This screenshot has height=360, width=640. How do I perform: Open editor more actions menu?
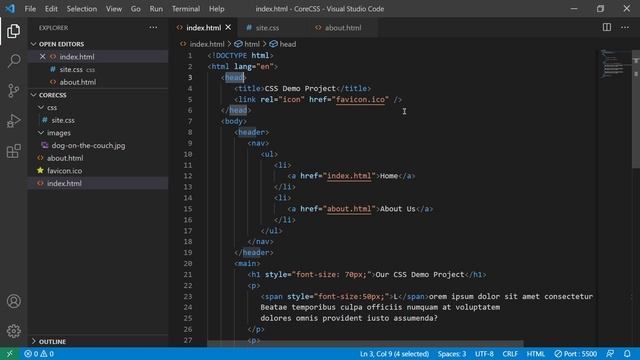pyautogui.click(x=625, y=27)
